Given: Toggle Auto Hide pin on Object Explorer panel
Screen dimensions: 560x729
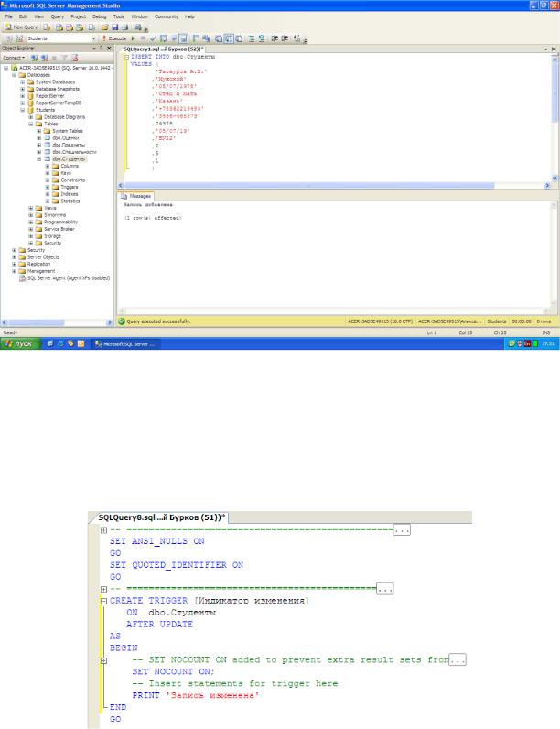Looking at the screenshot, I should (102, 49).
